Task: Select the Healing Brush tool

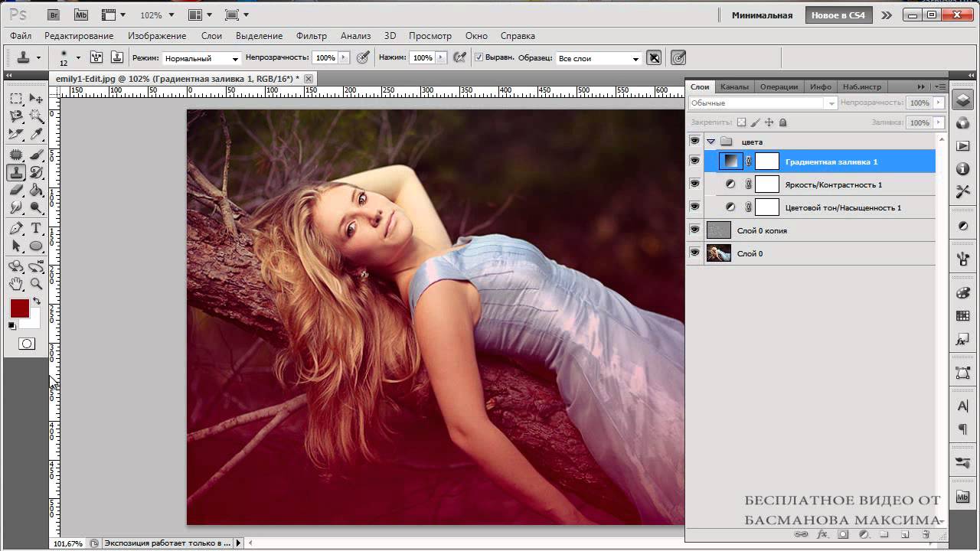Action: click(16, 155)
